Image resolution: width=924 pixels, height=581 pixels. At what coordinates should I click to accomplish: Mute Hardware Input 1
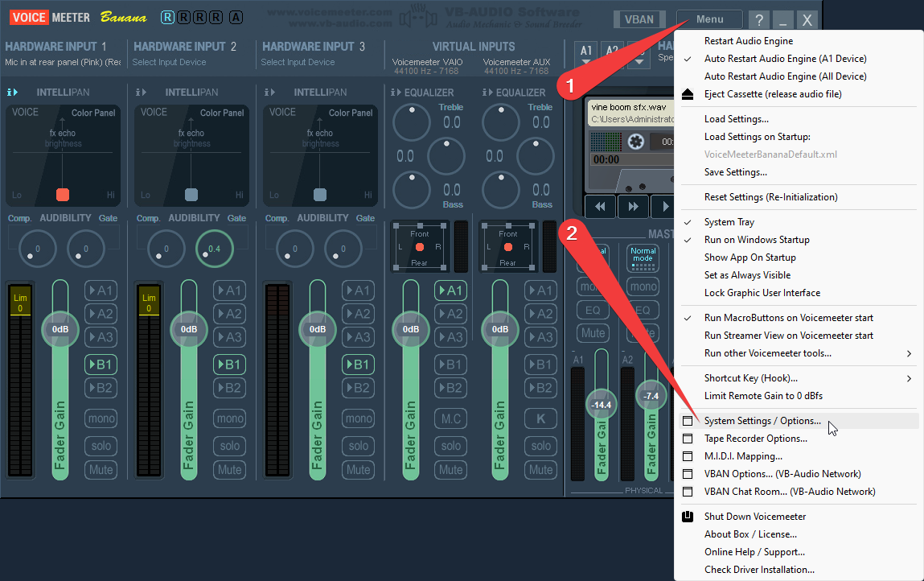[101, 469]
